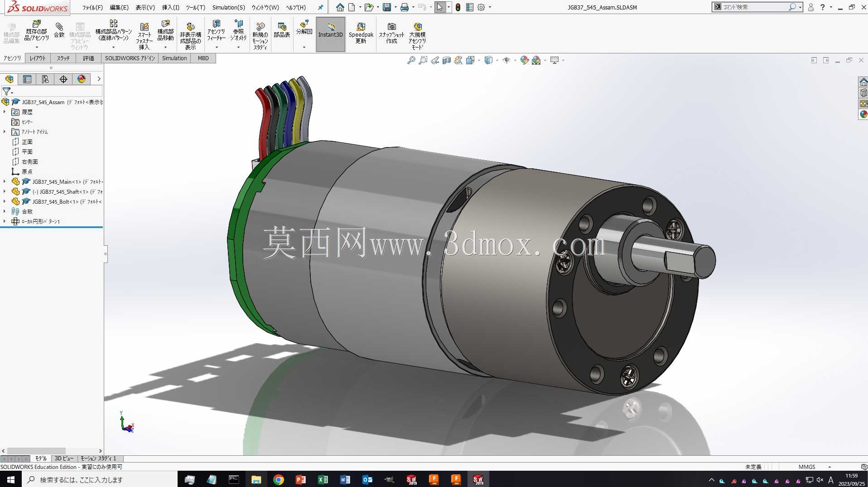
Task: Click the Zoom to Fit icon
Action: 411,60
